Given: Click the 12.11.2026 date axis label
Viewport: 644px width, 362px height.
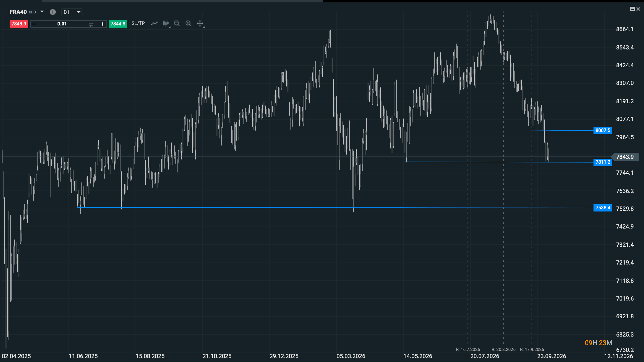Looking at the screenshot, I should point(619,356).
